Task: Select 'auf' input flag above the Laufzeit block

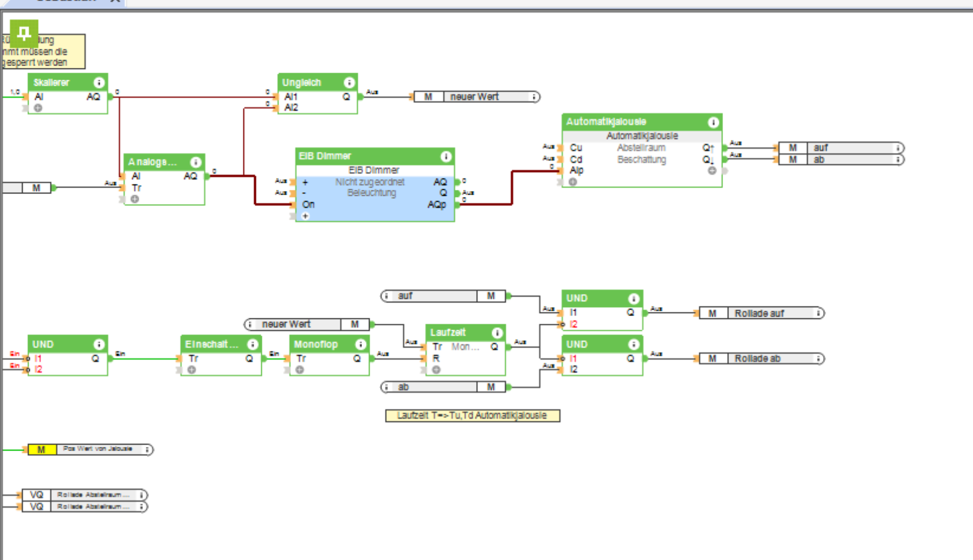Action: pos(443,296)
